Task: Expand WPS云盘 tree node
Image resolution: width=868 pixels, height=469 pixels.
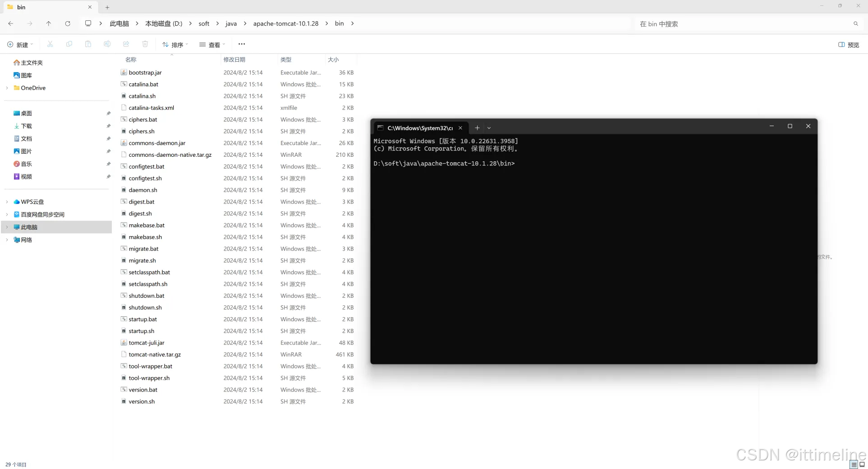Action: (x=7, y=202)
